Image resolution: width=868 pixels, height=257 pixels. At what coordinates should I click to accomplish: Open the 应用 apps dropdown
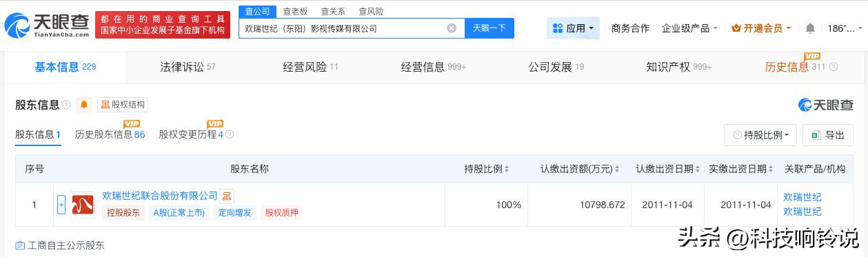click(x=573, y=28)
